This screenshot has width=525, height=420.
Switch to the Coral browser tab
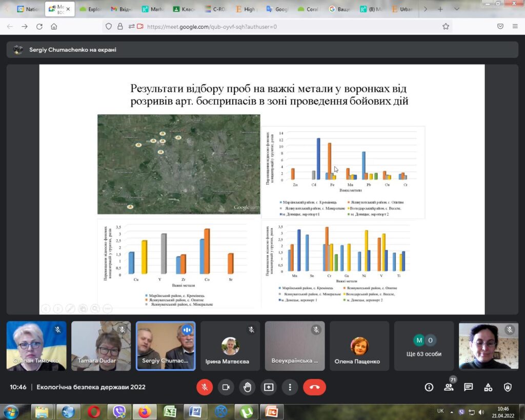coord(310,9)
